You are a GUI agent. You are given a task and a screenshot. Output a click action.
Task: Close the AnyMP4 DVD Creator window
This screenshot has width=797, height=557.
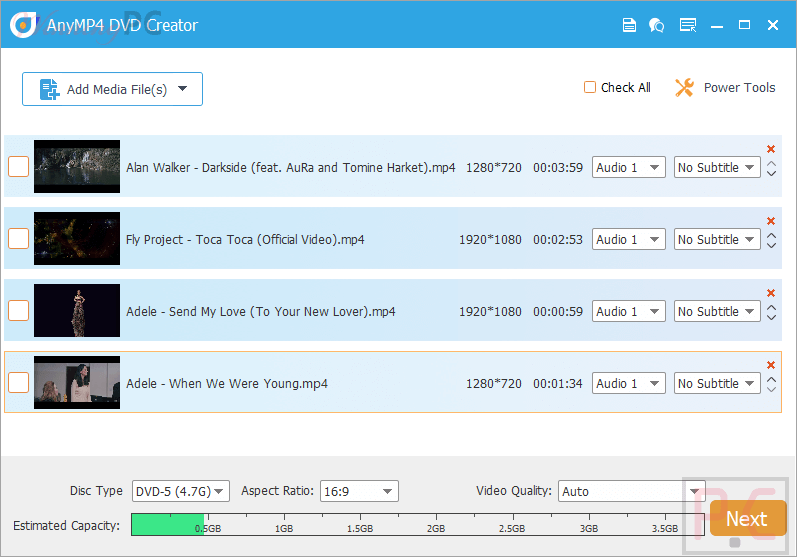click(x=773, y=25)
